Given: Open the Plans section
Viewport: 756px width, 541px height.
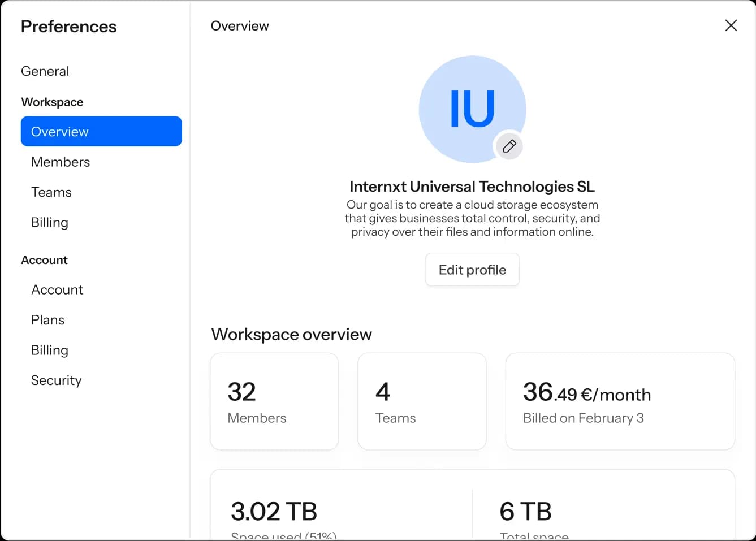Looking at the screenshot, I should click(x=47, y=319).
